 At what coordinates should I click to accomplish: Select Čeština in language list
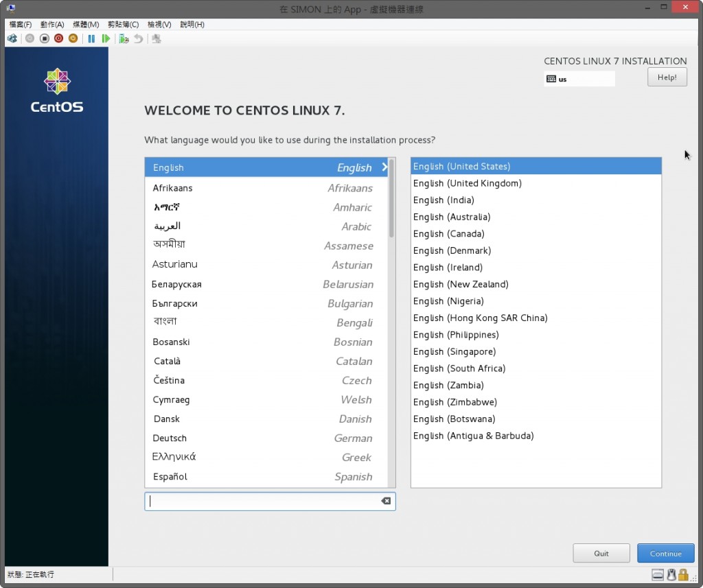click(x=266, y=381)
